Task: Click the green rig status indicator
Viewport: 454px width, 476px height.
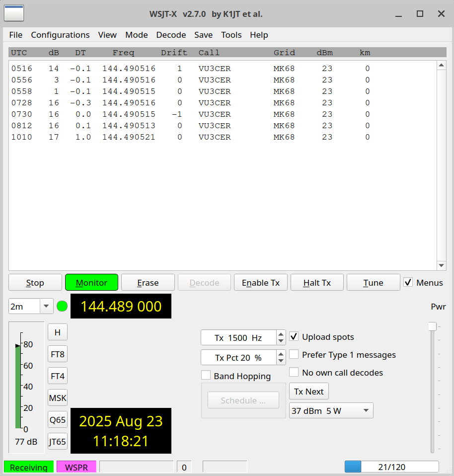Action: 62,306
